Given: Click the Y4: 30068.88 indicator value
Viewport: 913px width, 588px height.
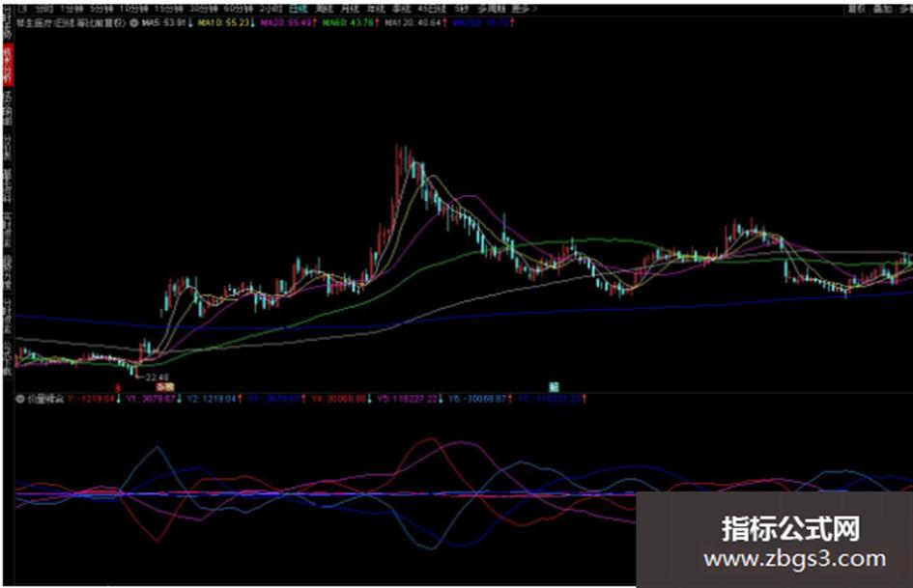Looking at the screenshot, I should coord(338,399).
